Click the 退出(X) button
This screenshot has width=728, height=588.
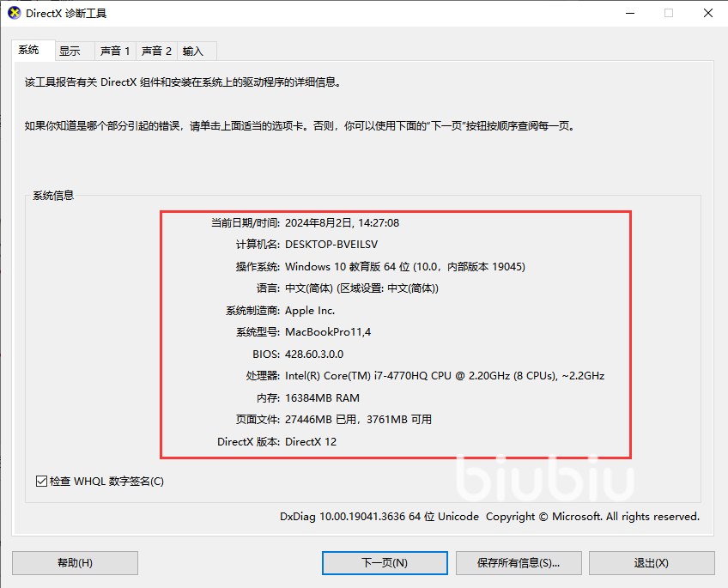point(652,563)
